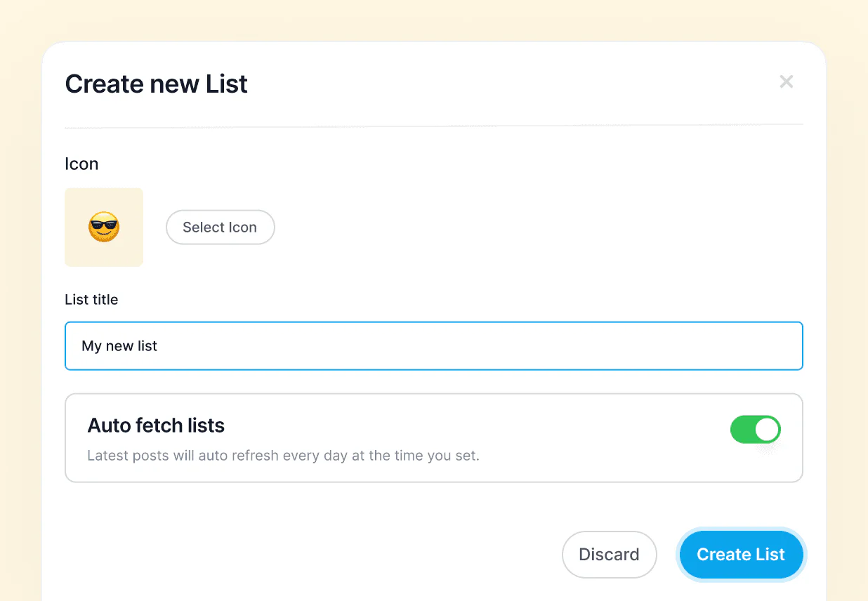868x601 pixels.
Task: Toggle the Auto fetch lists switch off
Action: [755, 429]
